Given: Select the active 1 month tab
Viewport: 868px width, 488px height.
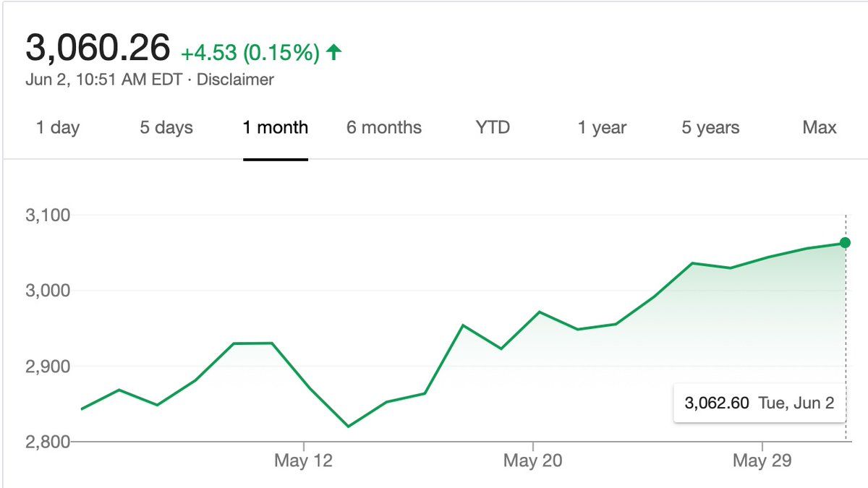Looking at the screenshot, I should (x=276, y=128).
